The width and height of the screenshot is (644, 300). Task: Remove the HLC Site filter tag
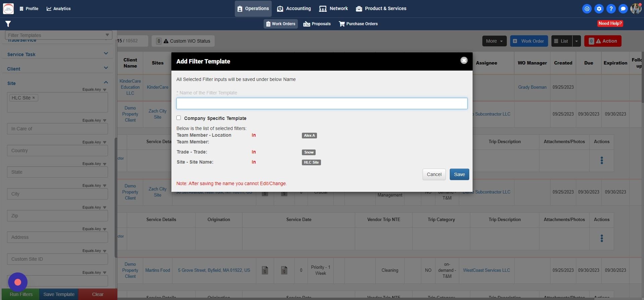point(34,98)
